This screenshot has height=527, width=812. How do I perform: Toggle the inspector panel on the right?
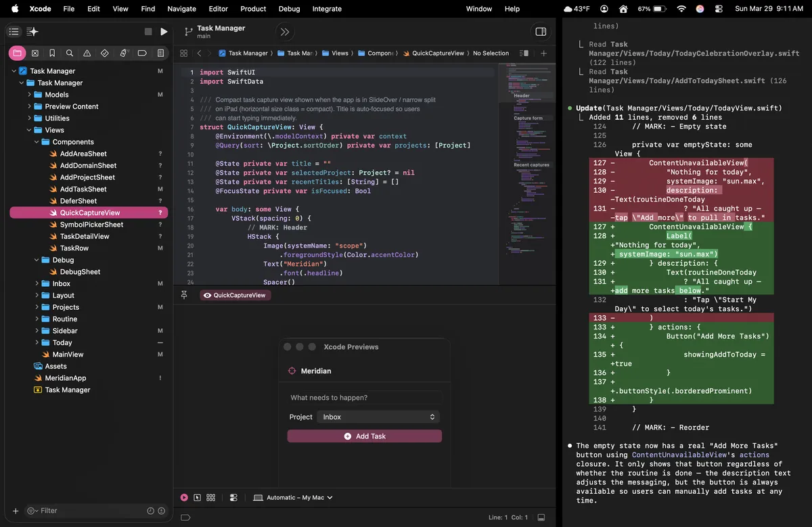point(541,32)
